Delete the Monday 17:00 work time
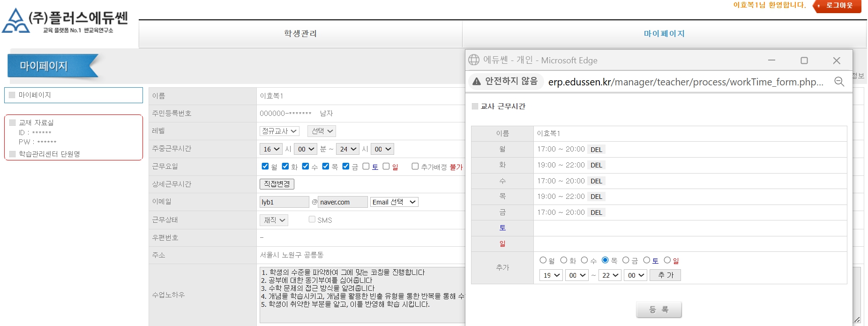 pyautogui.click(x=596, y=150)
